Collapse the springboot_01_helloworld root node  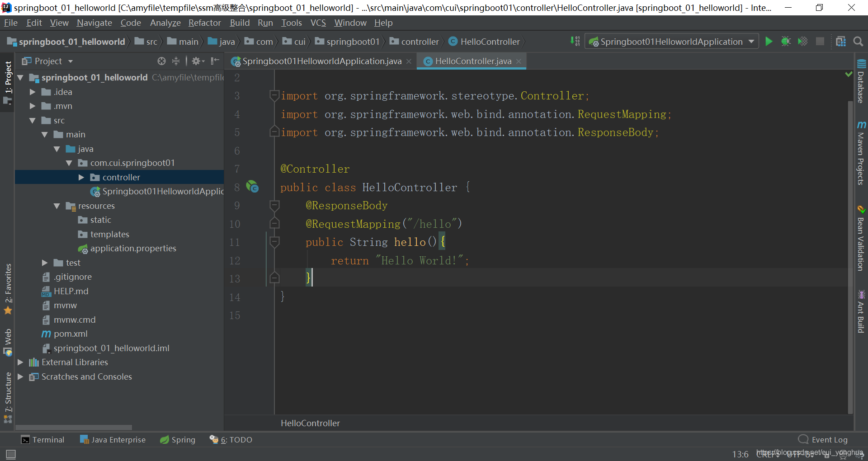[x=20, y=78]
